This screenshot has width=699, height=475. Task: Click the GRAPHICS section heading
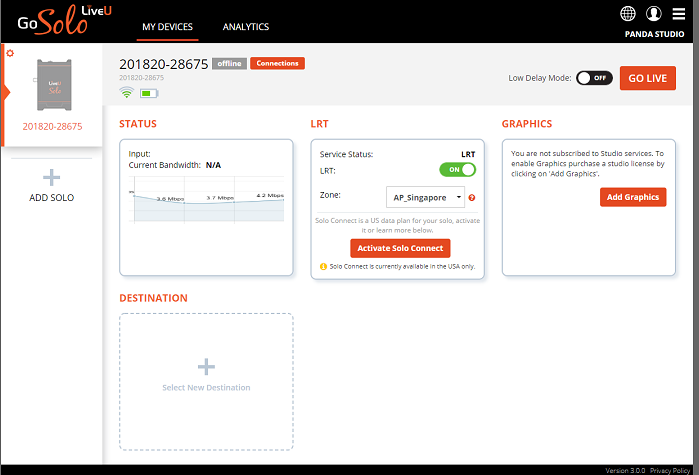coord(527,124)
